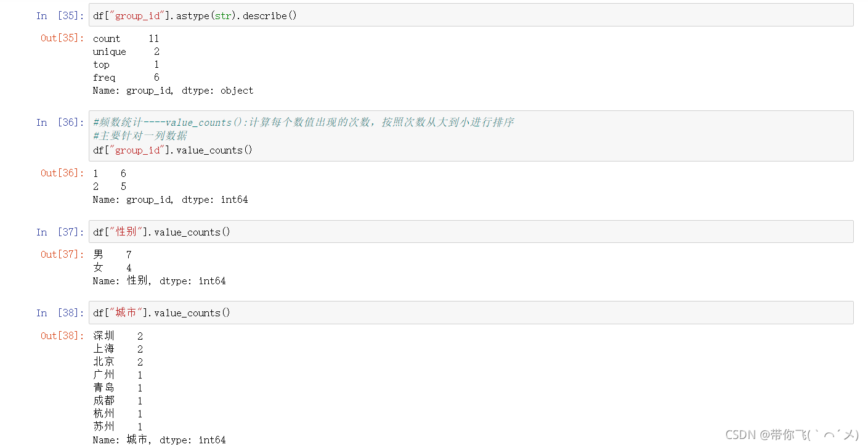The height and width of the screenshot is (447, 868).
Task: Click the comment line starting '#频数统计'
Action: tap(304, 123)
